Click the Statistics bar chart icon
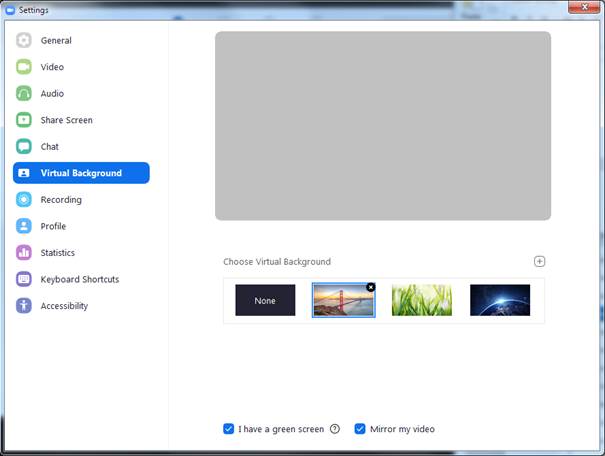Image resolution: width=605 pixels, height=456 pixels. [x=24, y=253]
